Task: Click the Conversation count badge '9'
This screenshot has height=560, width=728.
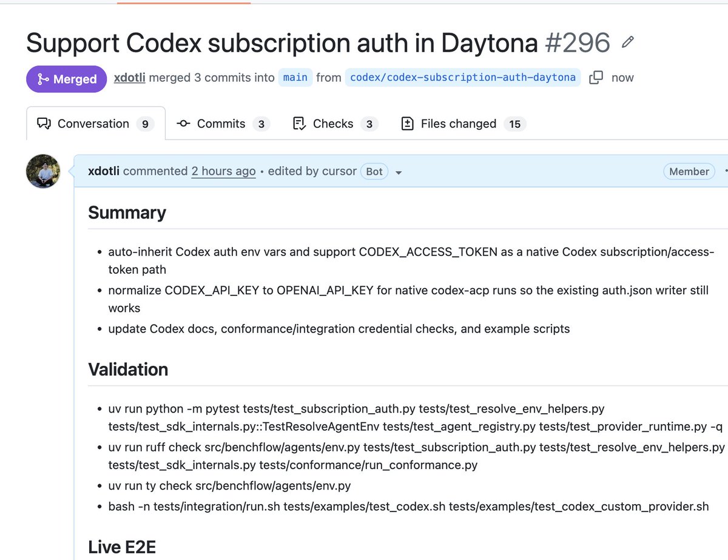Action: tap(144, 124)
